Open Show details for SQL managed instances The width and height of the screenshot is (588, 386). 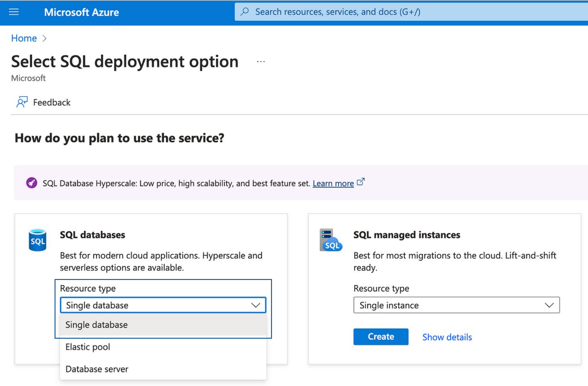[x=447, y=337]
